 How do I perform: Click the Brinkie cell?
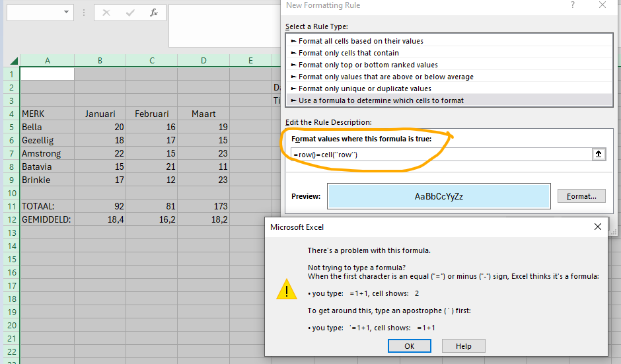pyautogui.click(x=47, y=180)
